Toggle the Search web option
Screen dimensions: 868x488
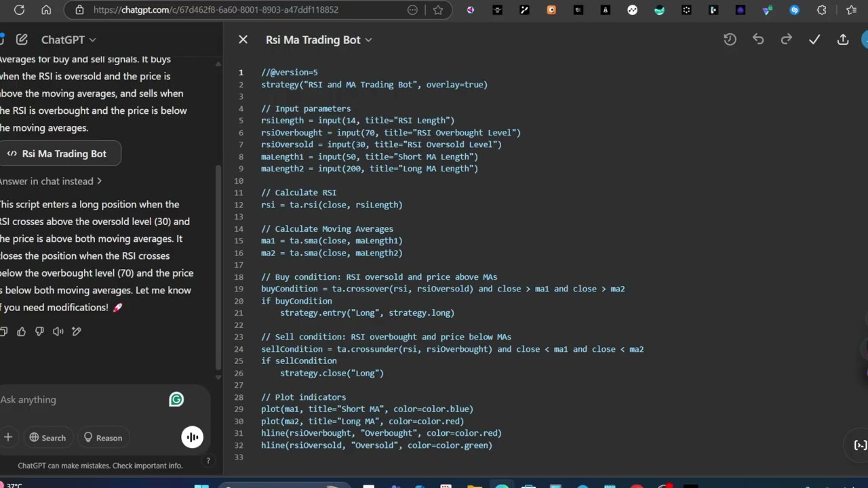click(x=47, y=438)
